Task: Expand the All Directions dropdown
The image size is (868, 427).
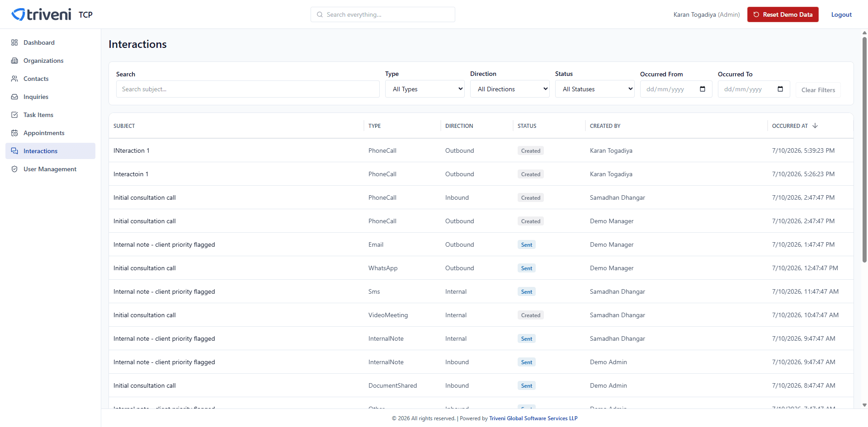Action: tap(510, 89)
